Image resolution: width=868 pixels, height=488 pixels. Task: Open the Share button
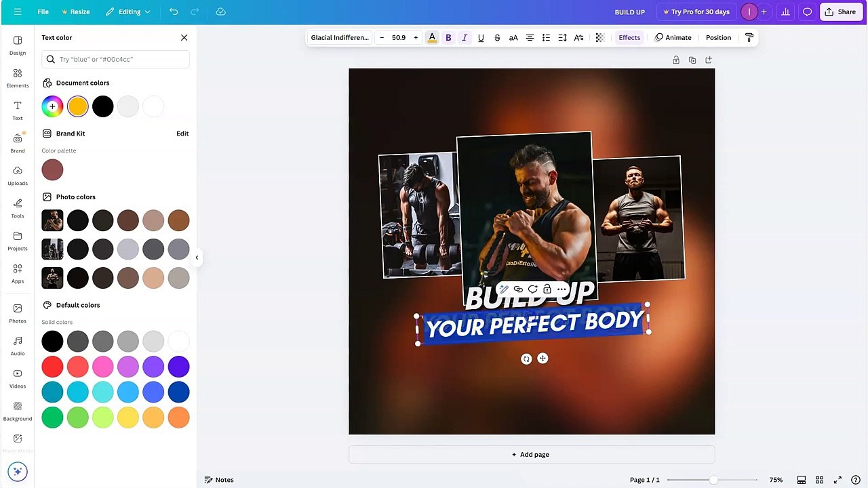(x=840, y=12)
